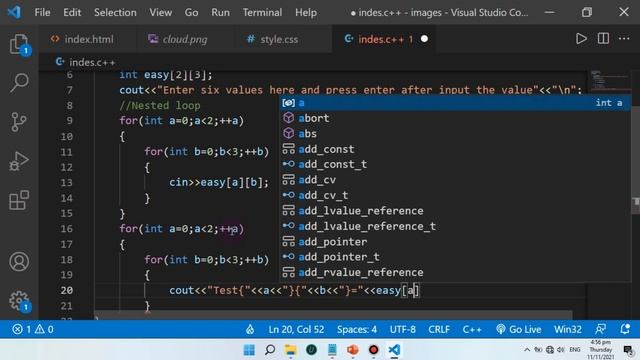The width and height of the screenshot is (640, 360).
Task: Start Go Live server
Action: tap(518, 329)
